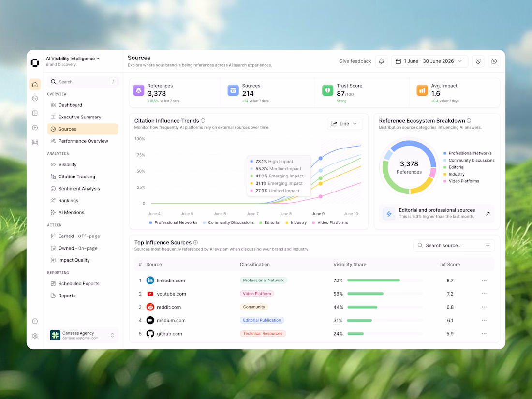Image resolution: width=532 pixels, height=399 pixels.
Task: Open AI Mentions page
Action: point(82,212)
